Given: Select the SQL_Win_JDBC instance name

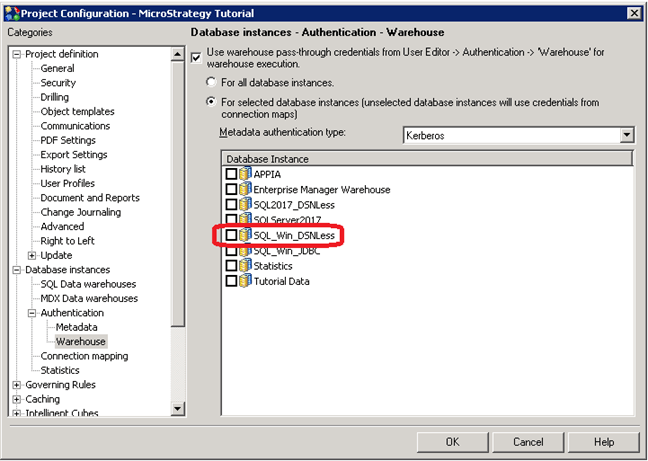Looking at the screenshot, I should click(287, 251).
